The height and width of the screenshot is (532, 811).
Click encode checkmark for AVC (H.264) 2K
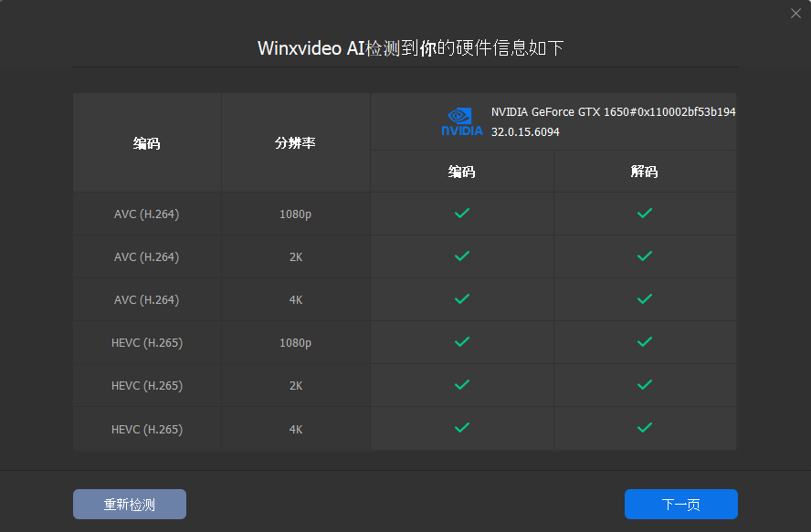(x=462, y=256)
